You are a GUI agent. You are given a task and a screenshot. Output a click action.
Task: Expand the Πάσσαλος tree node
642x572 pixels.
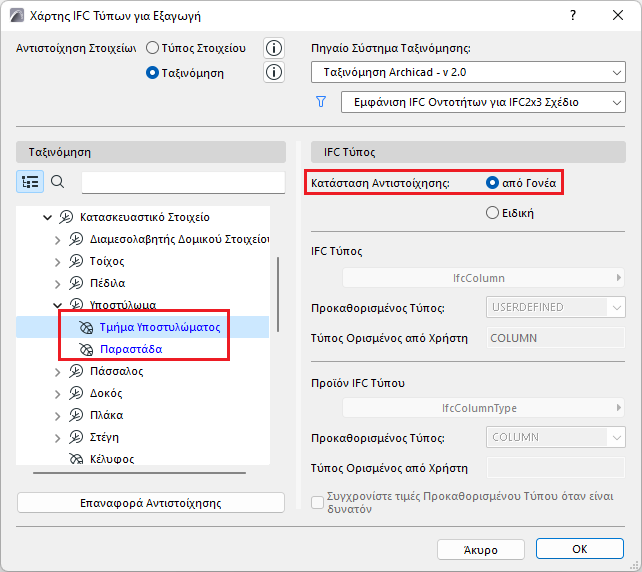tap(57, 372)
